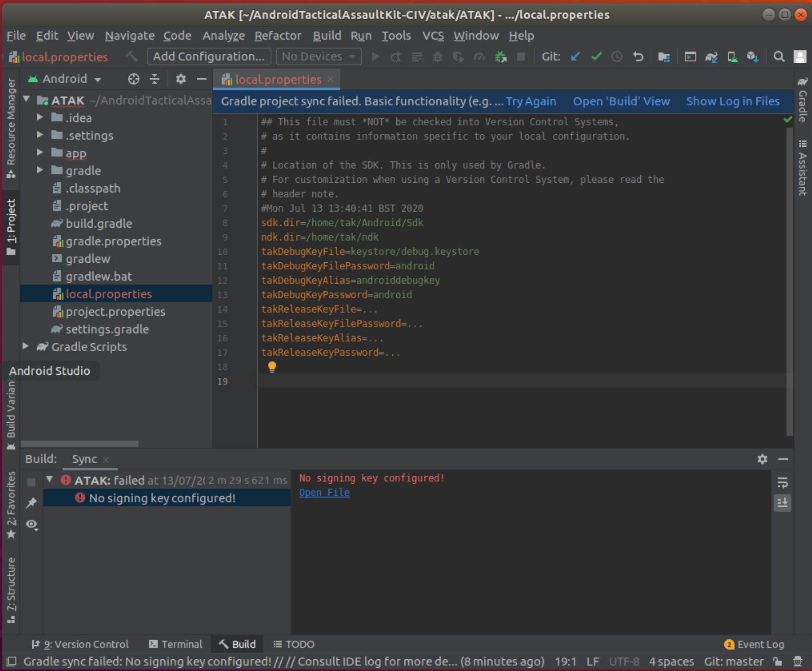The image size is (812, 671).
Task: Click Git Rollback undo arrow icon
Action: (x=638, y=57)
